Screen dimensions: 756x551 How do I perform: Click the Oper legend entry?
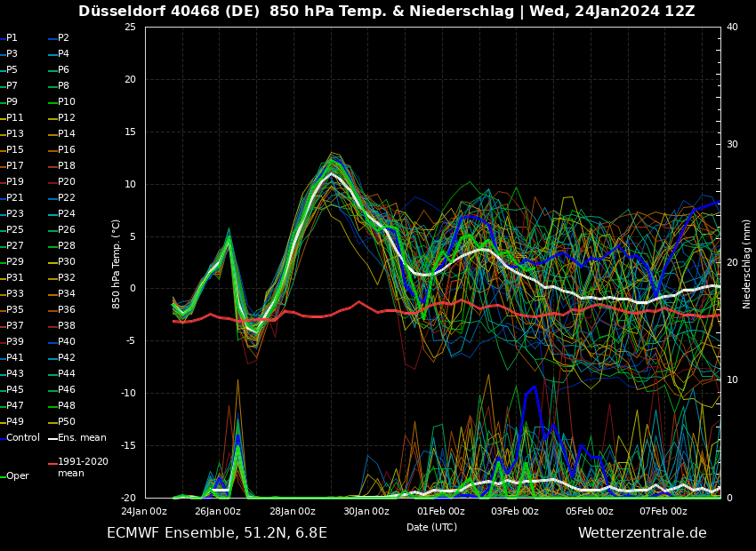[17, 476]
